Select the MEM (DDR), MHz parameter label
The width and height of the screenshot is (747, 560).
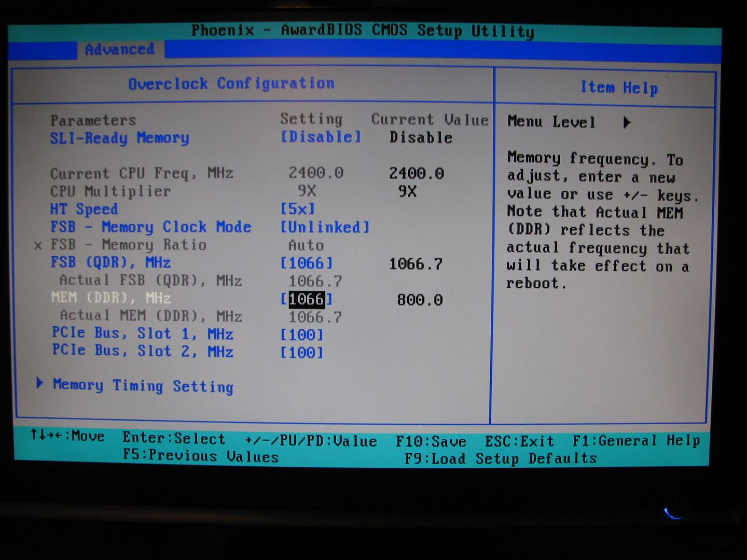pos(111,298)
